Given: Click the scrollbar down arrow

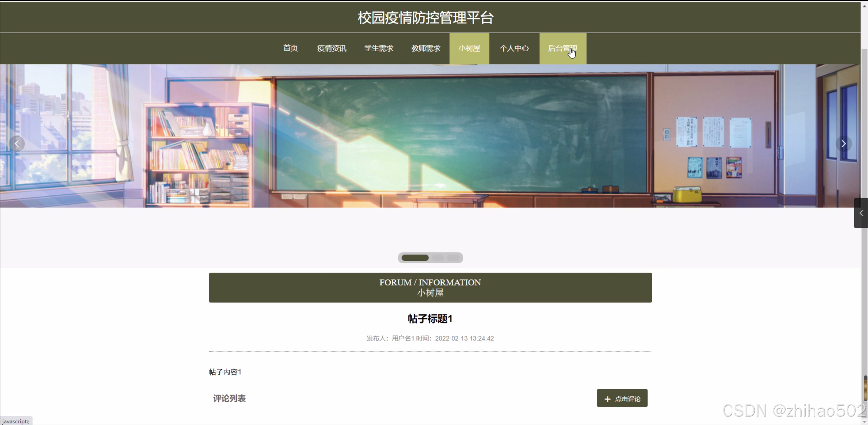Looking at the screenshot, I should pos(865,422).
